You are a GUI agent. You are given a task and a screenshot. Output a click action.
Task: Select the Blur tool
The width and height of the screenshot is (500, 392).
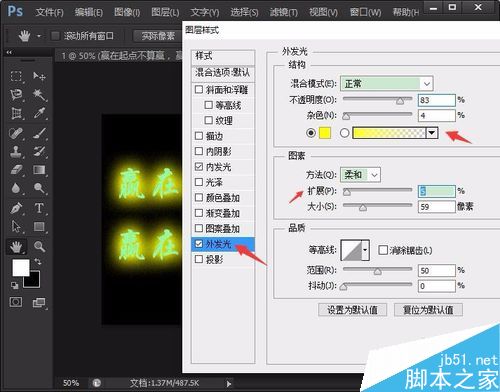[x=16, y=188]
